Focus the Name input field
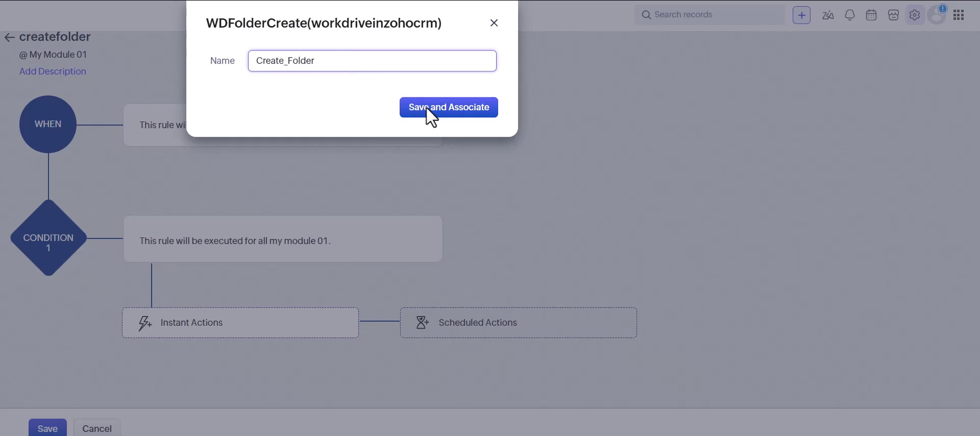 [372, 61]
